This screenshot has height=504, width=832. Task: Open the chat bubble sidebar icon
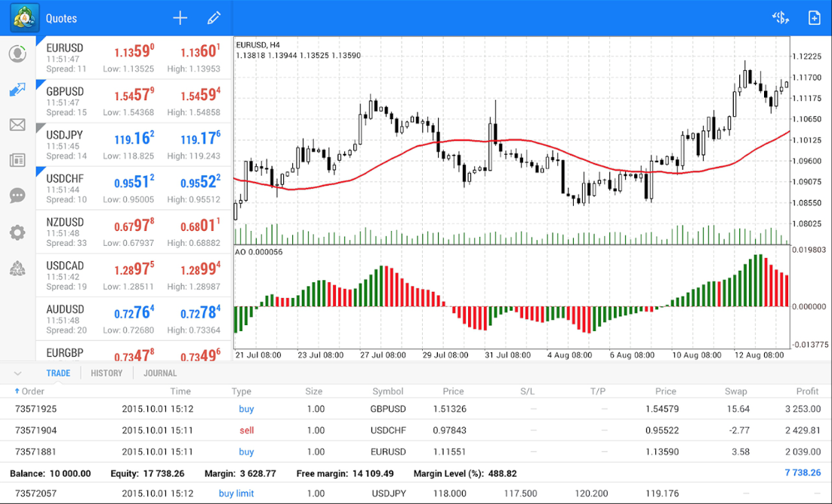pyautogui.click(x=17, y=196)
